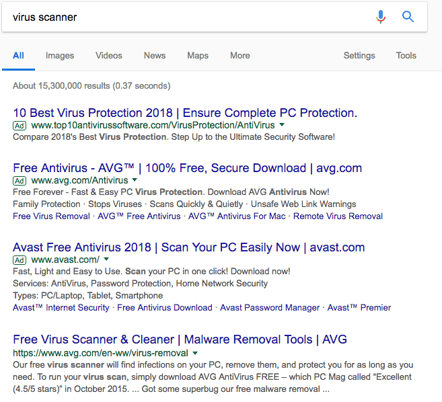Open the 10 Best Virus Protection 2018 result

185,113
